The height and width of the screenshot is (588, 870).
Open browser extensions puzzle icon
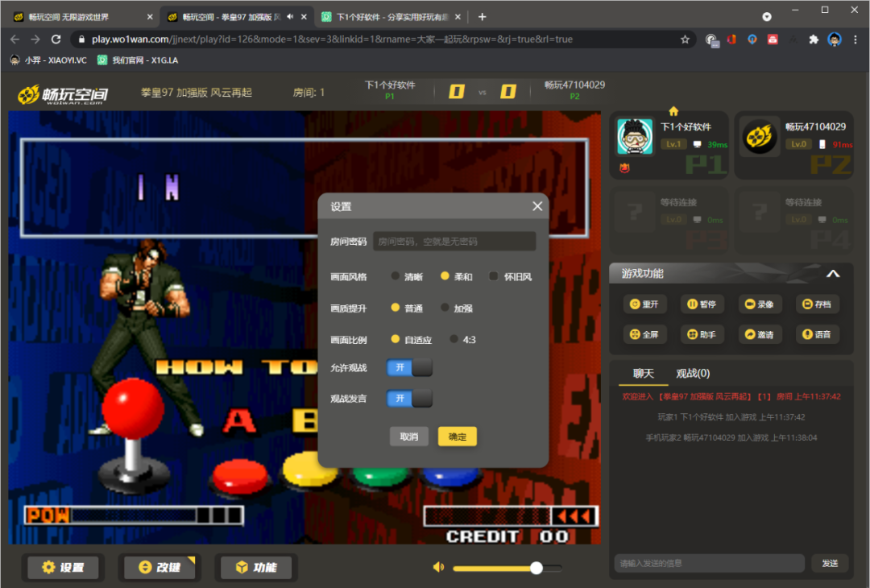[814, 39]
